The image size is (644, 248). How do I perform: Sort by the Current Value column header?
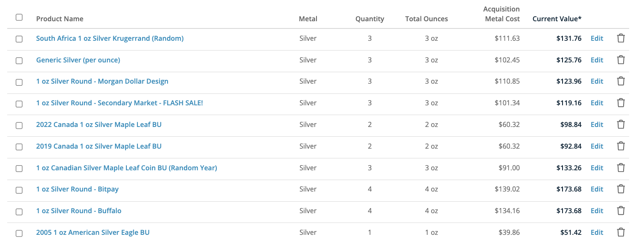coord(557,19)
